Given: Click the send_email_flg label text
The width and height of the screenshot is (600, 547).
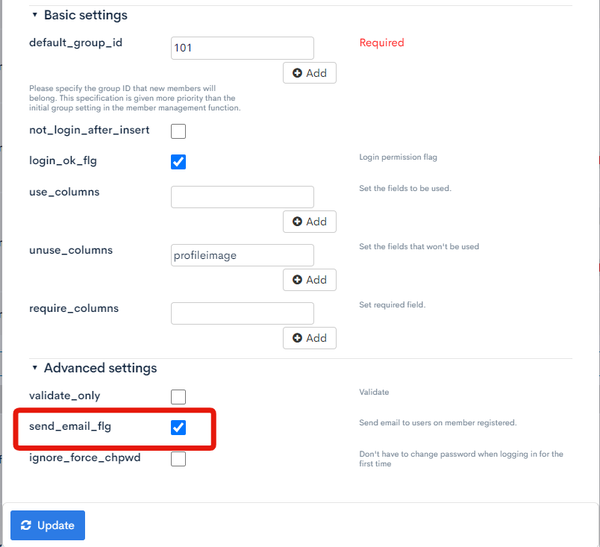Looking at the screenshot, I should pos(70,426).
